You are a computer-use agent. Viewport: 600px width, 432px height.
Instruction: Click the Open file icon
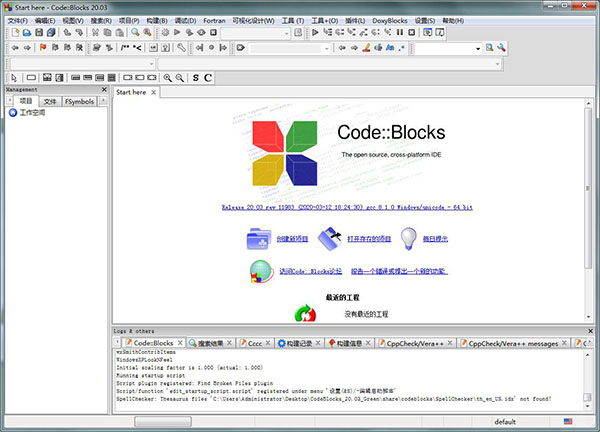27,33
